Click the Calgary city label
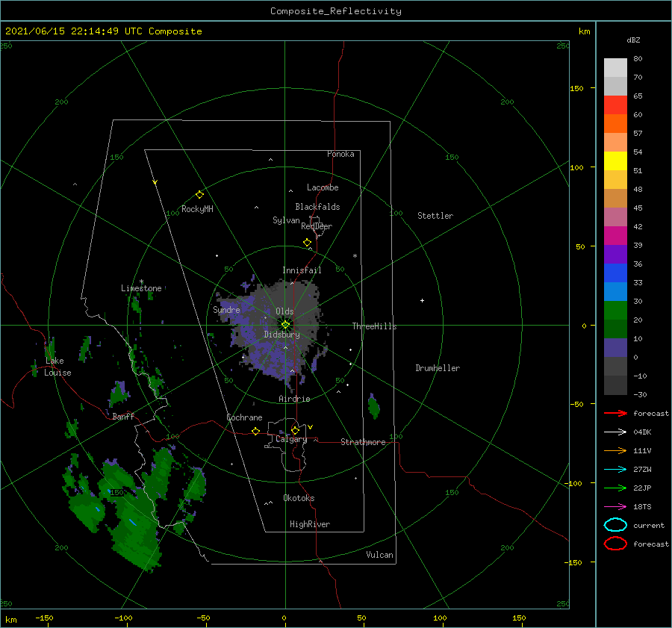The width and height of the screenshot is (672, 628). (291, 439)
